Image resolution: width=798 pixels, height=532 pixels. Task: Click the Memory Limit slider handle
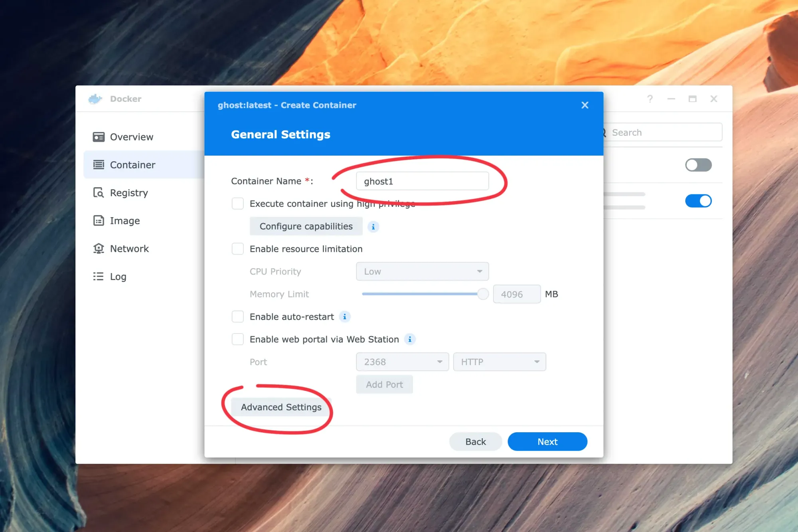point(483,294)
